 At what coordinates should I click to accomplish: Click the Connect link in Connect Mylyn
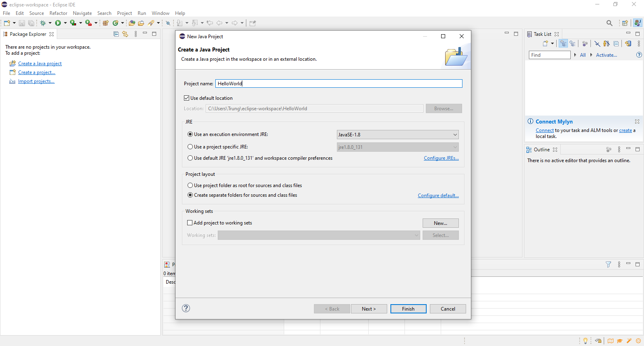(545, 130)
